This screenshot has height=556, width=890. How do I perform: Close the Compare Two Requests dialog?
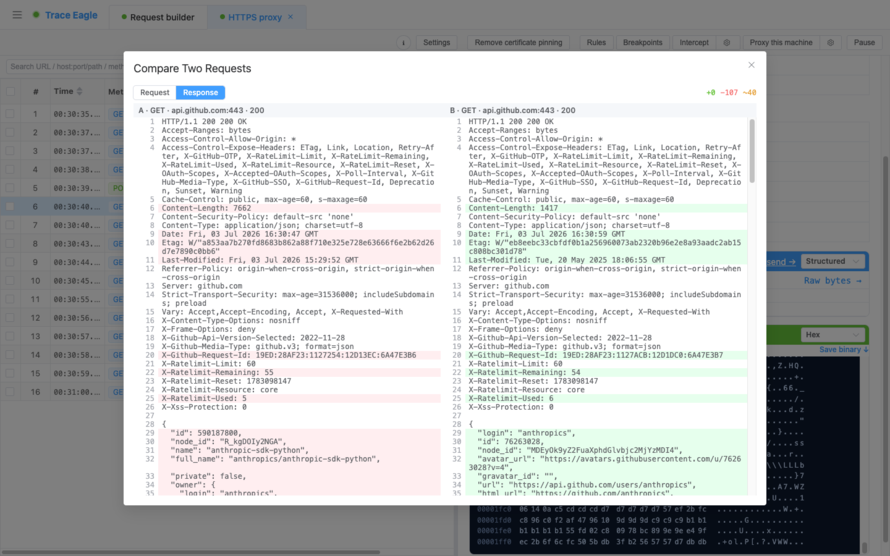point(751,65)
